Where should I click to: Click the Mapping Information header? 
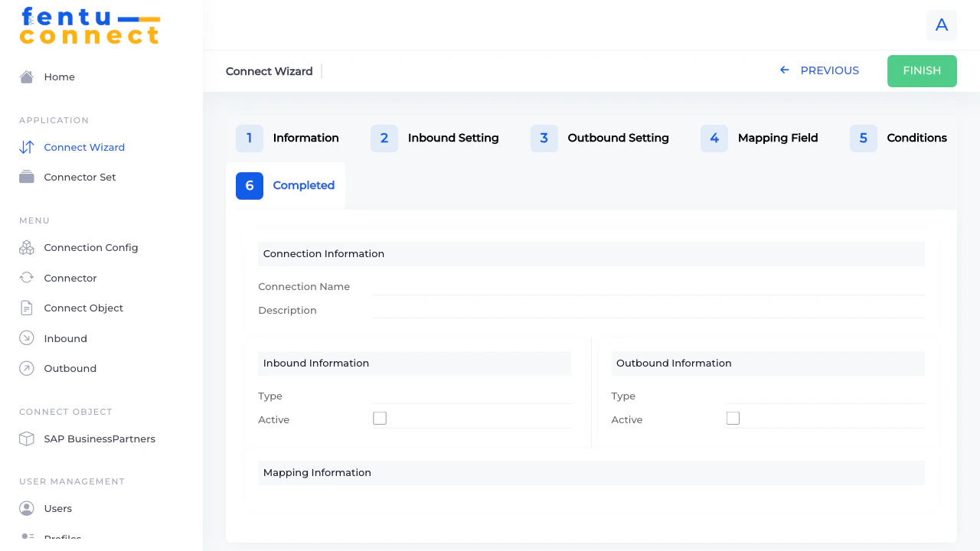coord(591,473)
